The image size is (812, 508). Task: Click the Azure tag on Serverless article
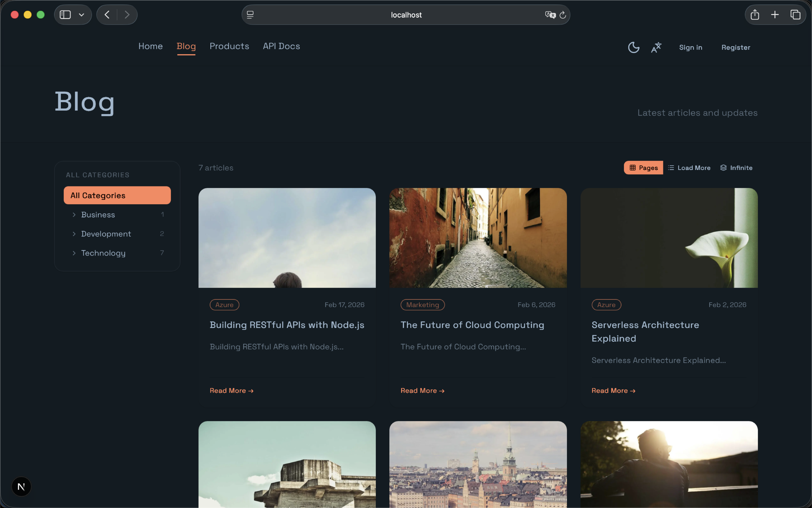(x=606, y=305)
